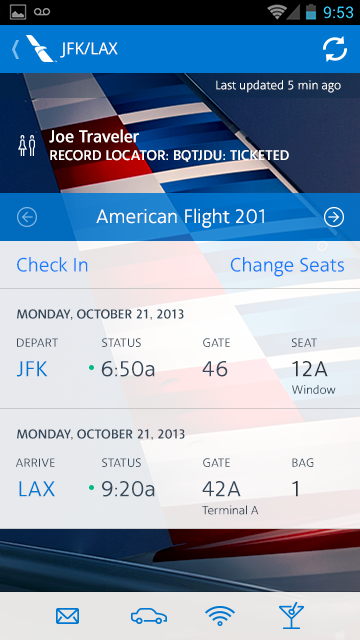Tap the Change Seats link
The height and width of the screenshot is (640, 360).
tap(287, 265)
